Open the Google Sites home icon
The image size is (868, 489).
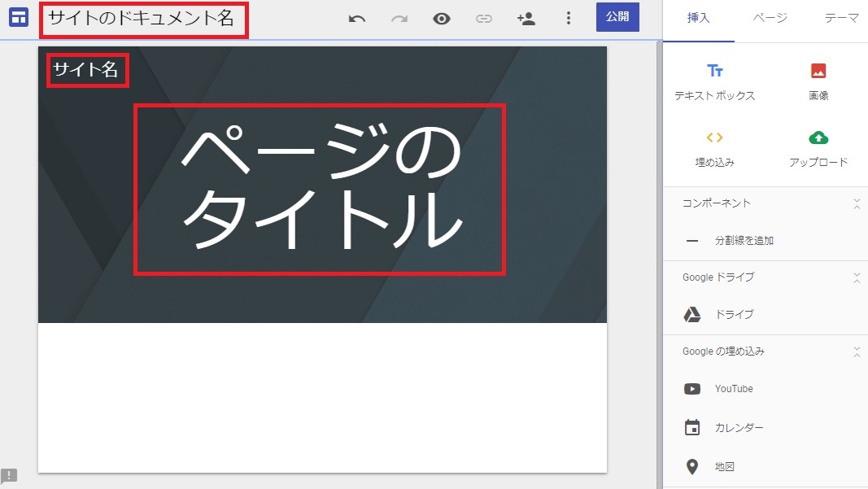pyautogui.click(x=19, y=18)
